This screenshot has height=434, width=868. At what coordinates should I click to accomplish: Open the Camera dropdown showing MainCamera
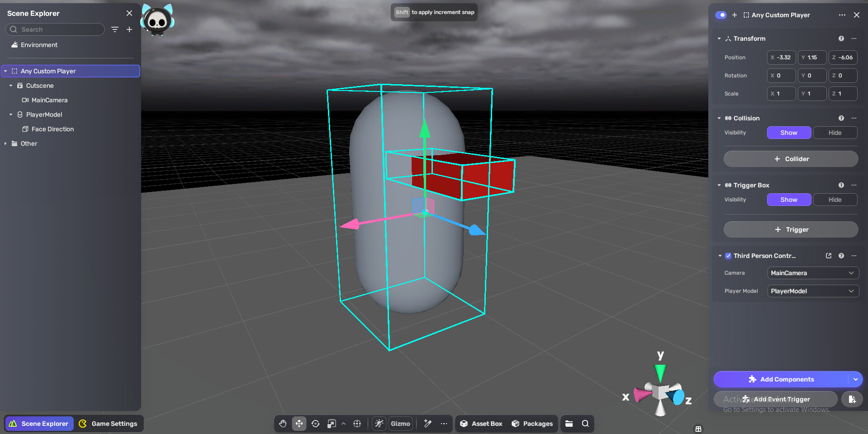(x=812, y=273)
